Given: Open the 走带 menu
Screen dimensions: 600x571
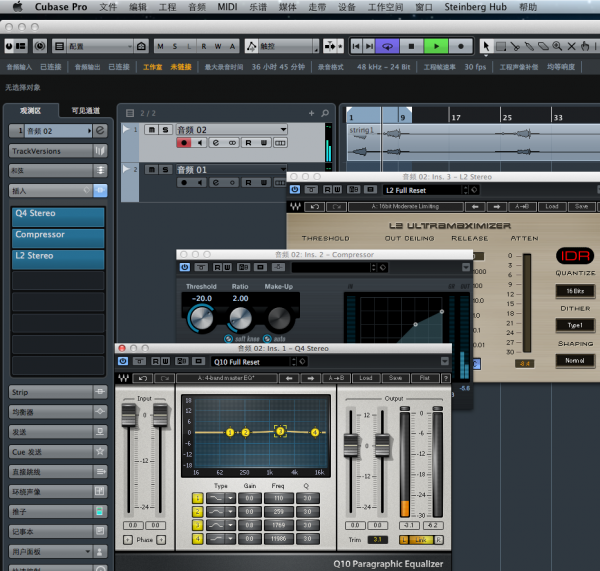Looking at the screenshot, I should point(317,7).
